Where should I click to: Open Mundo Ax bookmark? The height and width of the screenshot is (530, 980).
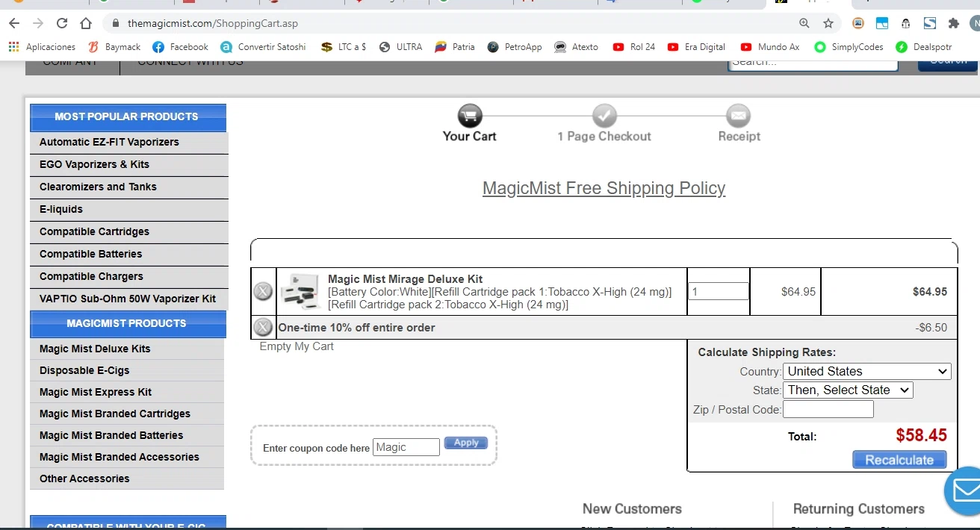click(x=769, y=46)
